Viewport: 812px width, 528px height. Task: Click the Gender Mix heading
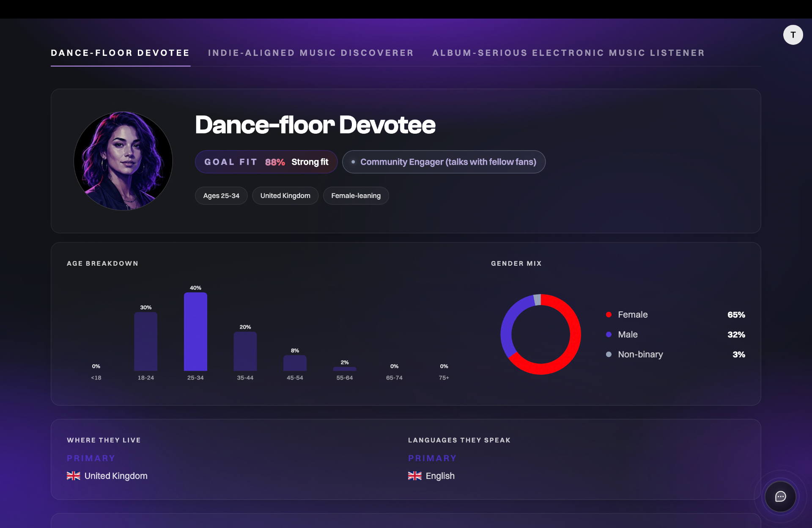point(516,264)
